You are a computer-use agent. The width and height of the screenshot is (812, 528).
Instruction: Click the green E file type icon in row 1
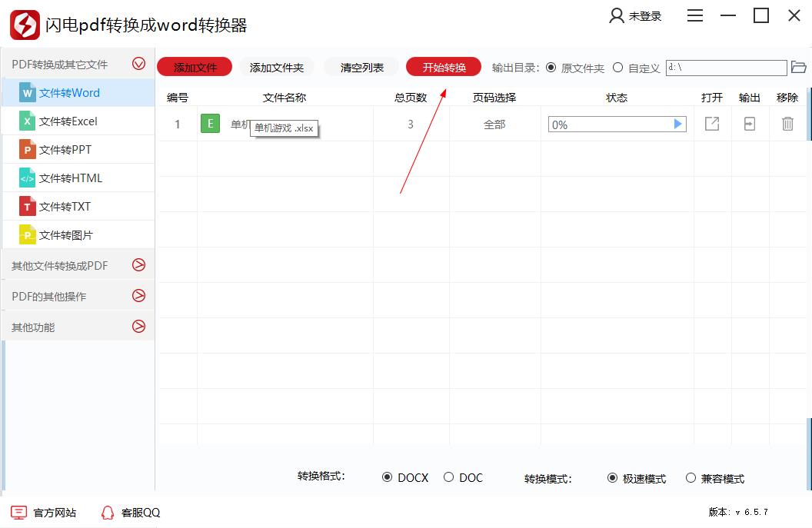click(x=210, y=124)
